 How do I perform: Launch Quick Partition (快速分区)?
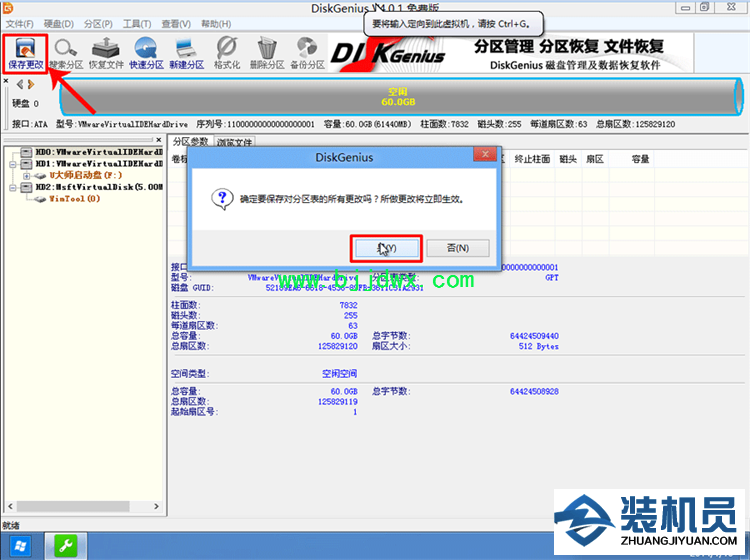click(x=146, y=52)
